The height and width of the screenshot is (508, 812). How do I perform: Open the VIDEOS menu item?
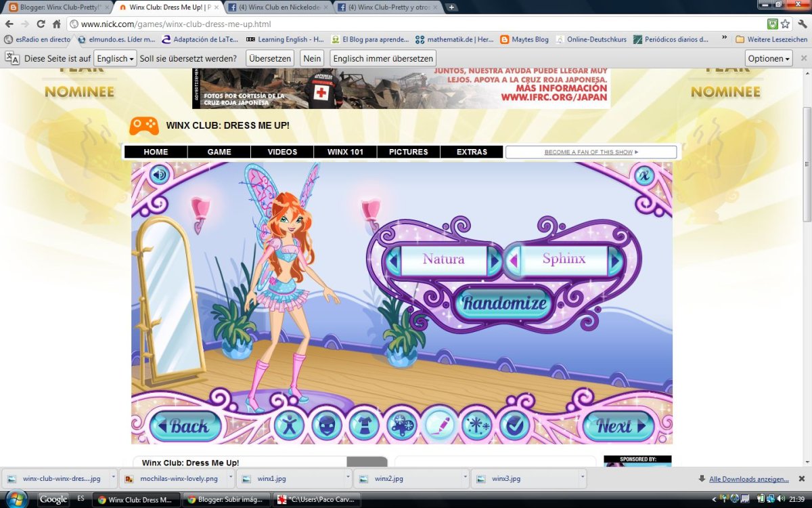[x=282, y=152]
